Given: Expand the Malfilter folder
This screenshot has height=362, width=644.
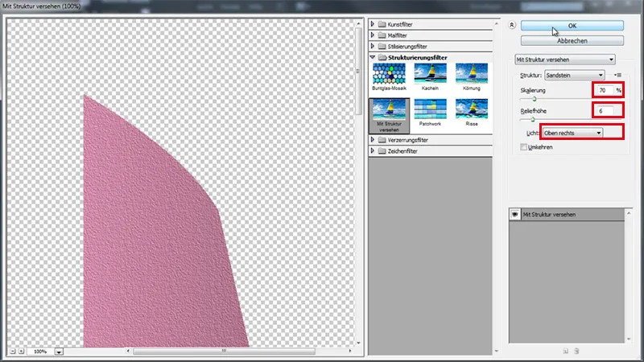Looking at the screenshot, I should [373, 35].
